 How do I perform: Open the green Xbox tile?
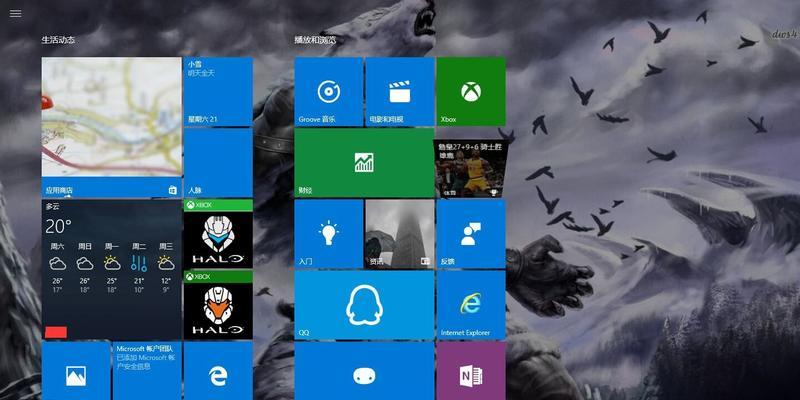(x=471, y=91)
